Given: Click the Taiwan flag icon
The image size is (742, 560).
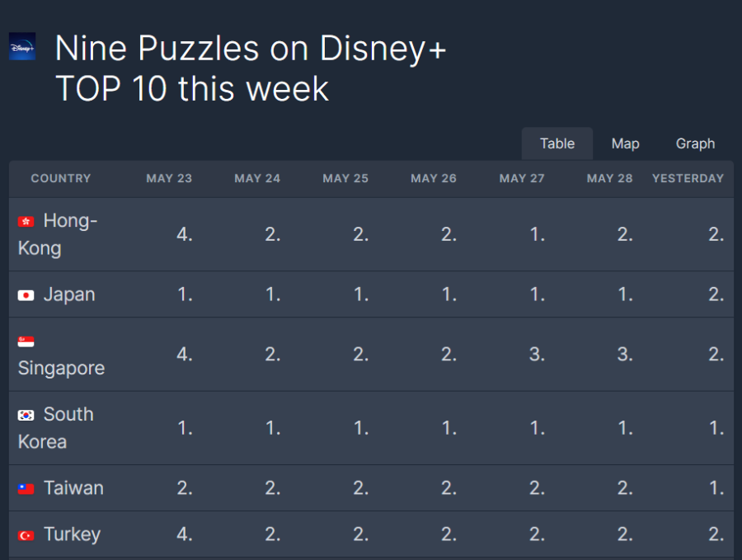Looking at the screenshot, I should 26,488.
